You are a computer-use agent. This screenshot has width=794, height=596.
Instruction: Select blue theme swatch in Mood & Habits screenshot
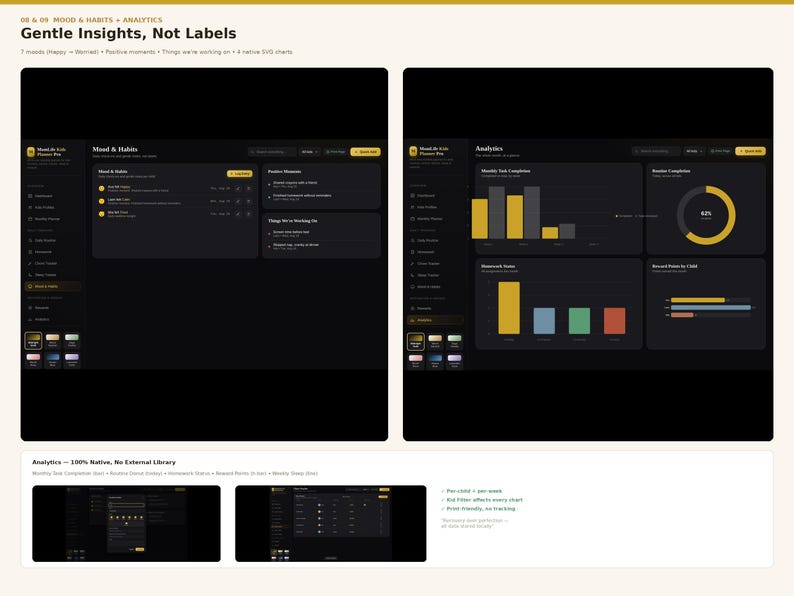tap(53, 360)
